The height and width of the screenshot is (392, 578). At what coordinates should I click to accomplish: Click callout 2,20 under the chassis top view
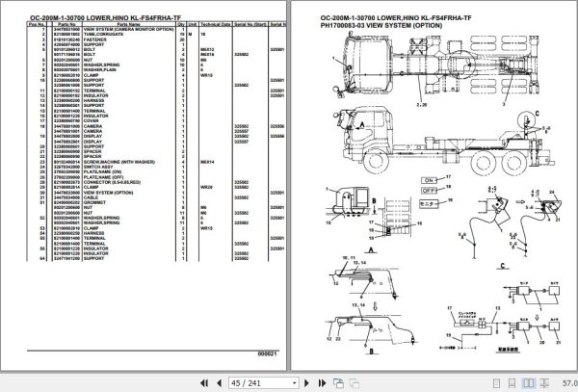(422, 105)
